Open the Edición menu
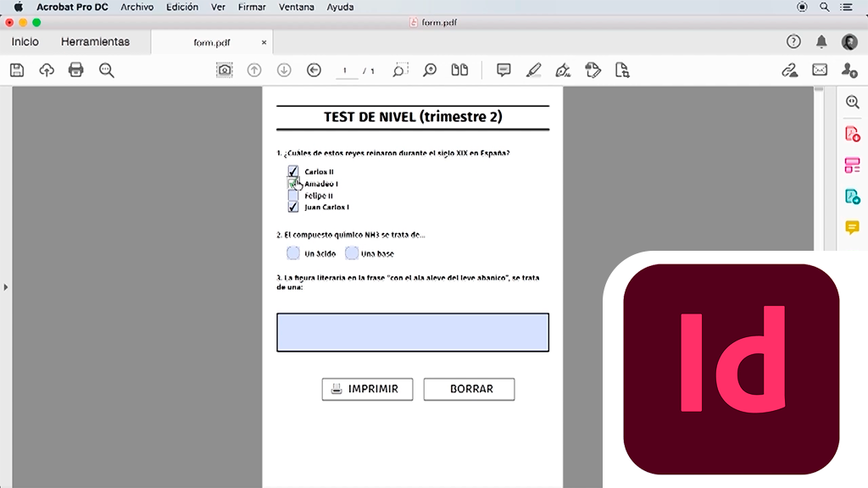 [182, 7]
